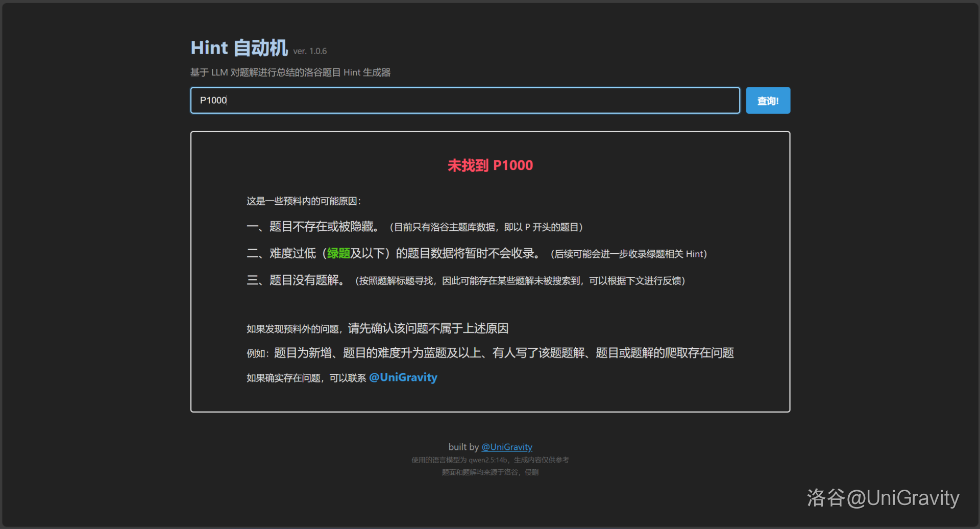Click the green 绿题 difficulty text
Screen dimensions: 980x529
tap(338, 253)
